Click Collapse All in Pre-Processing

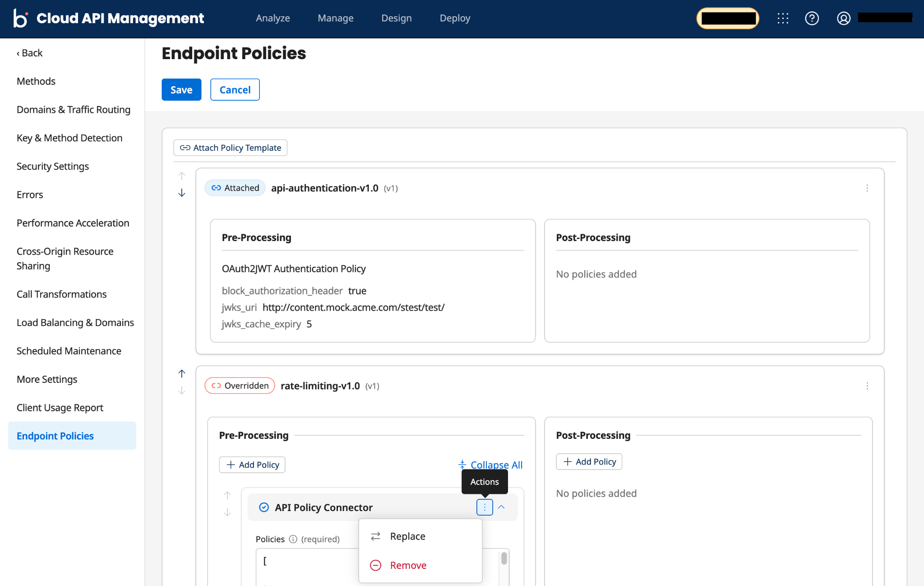click(x=490, y=465)
